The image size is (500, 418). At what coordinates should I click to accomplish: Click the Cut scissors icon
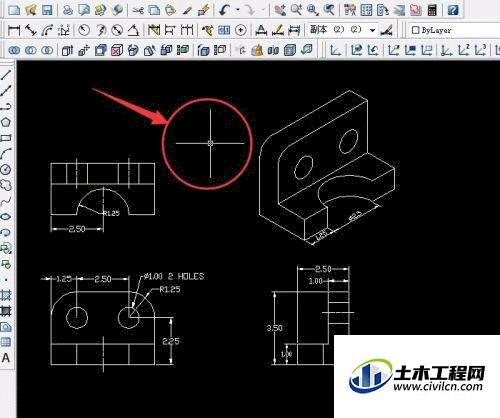[138, 10]
